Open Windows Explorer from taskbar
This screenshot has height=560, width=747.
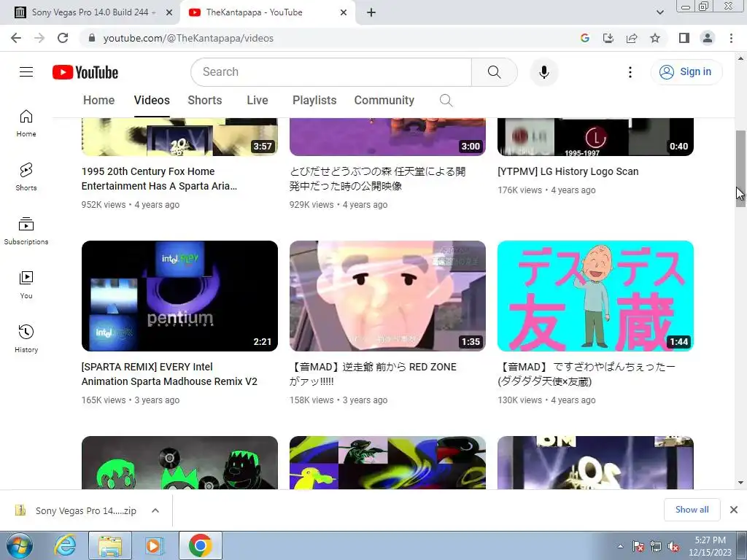[110, 545]
